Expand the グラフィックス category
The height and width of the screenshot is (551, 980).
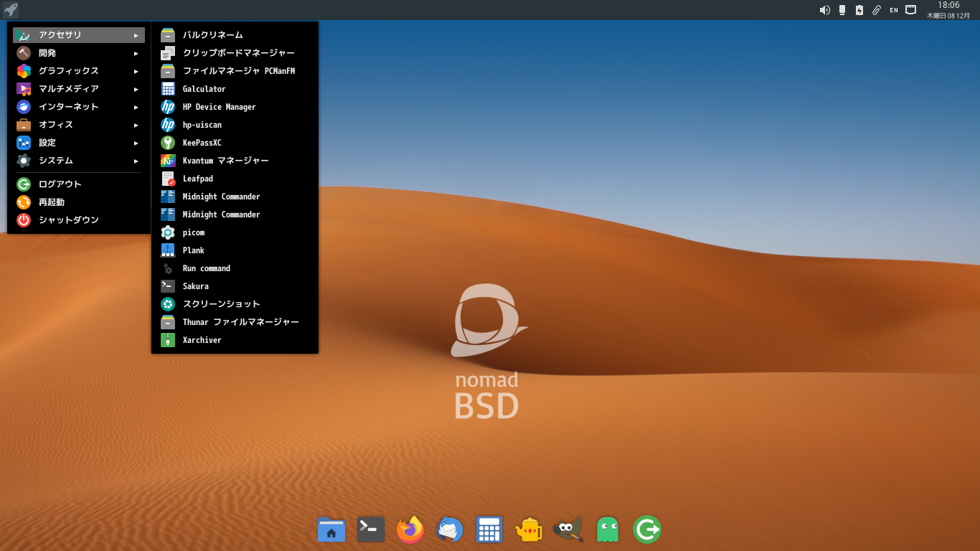click(x=79, y=71)
